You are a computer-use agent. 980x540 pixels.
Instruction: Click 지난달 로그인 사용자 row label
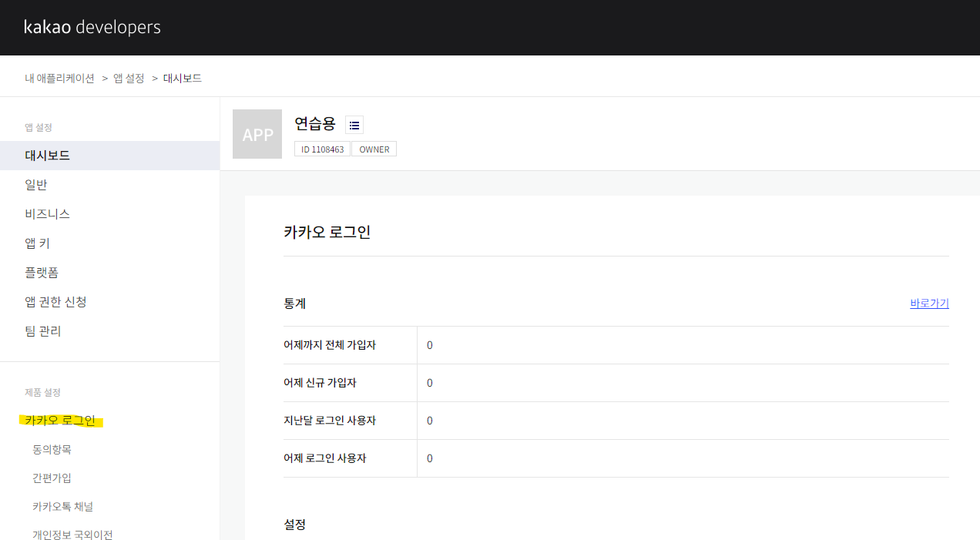click(x=330, y=421)
